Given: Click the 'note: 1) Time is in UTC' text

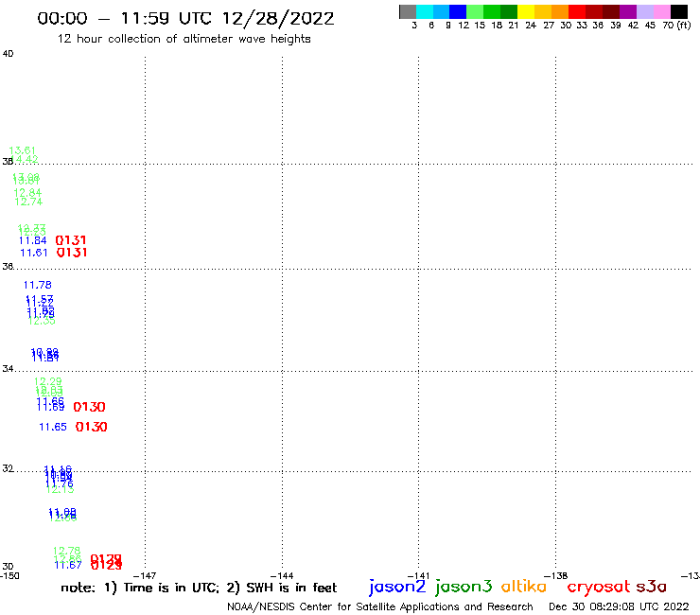Looking at the screenshot, I should (140, 588).
